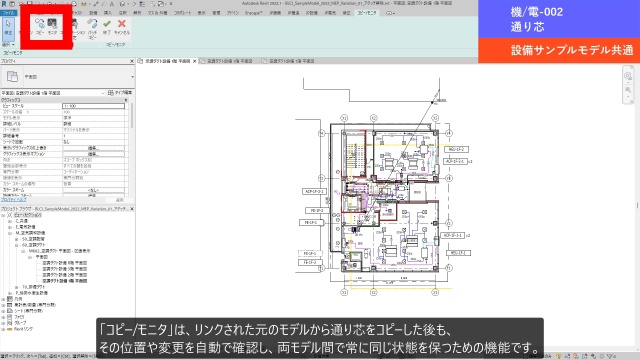640x360 pixels.
Task: Click grid bubble X1 at top of plan
Action: click(x=344, y=118)
